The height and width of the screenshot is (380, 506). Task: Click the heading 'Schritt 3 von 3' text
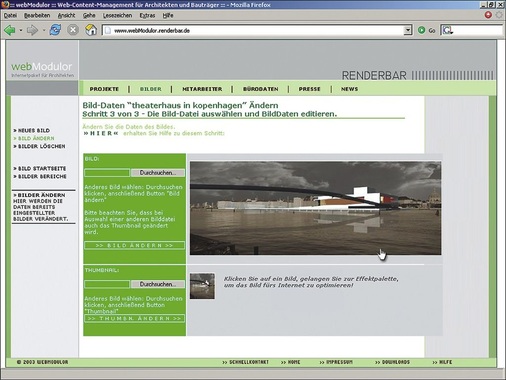click(x=110, y=114)
